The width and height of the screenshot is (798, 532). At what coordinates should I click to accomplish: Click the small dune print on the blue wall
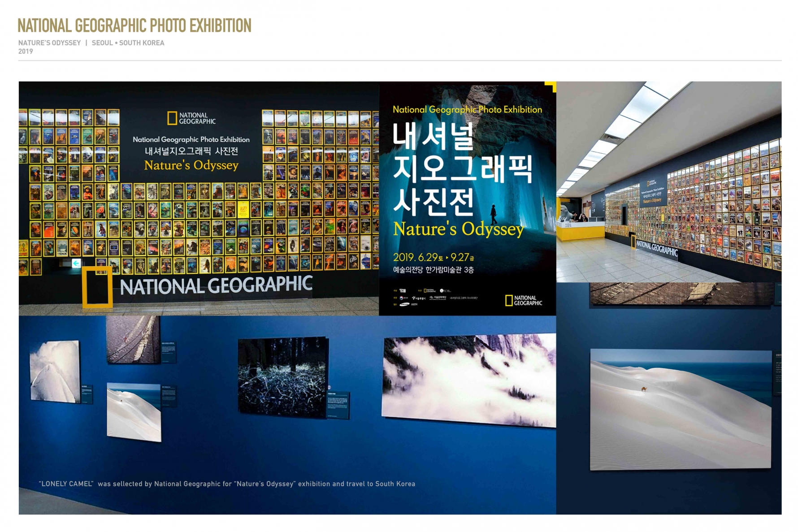click(134, 412)
